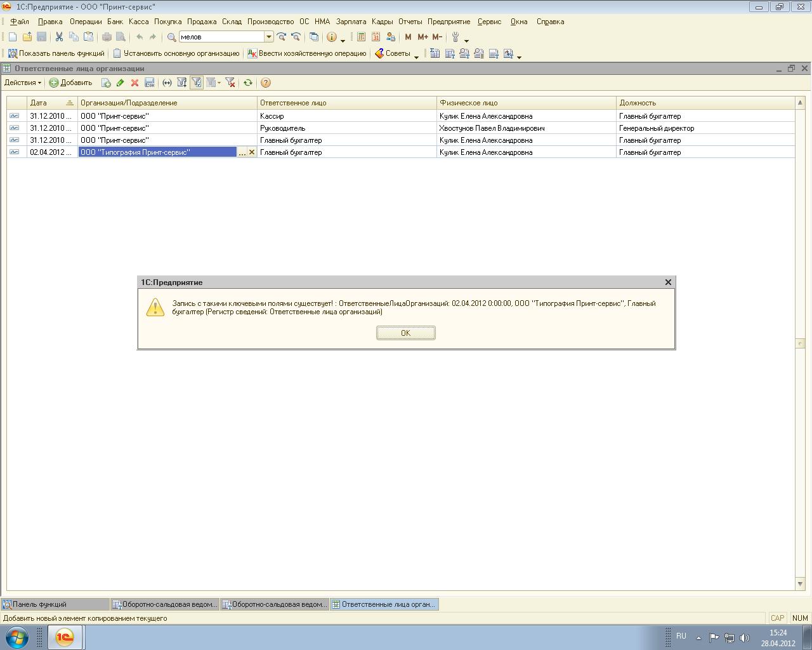
Task: Click the search input field containing мелов
Action: click(x=221, y=37)
